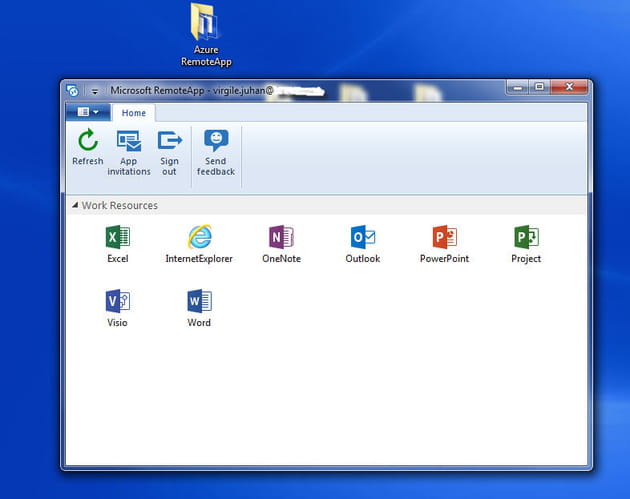
Task: Launch InternetExplorer from Work Resources
Action: tap(199, 244)
